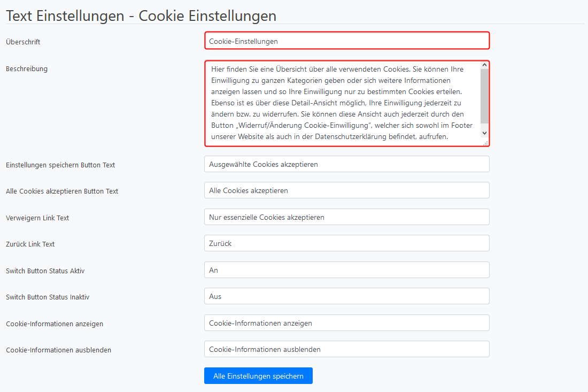This screenshot has height=392, width=588.
Task: Click Switch Button Status Aktiv field
Action: click(347, 270)
